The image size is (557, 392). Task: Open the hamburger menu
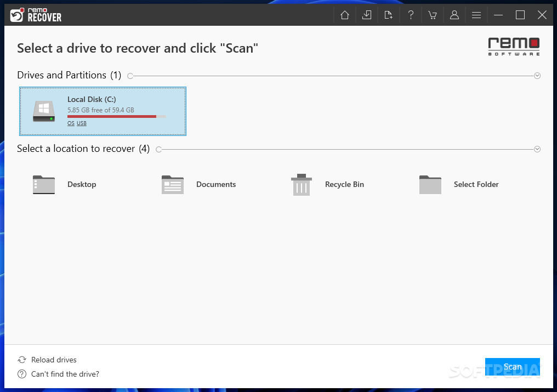[476, 15]
